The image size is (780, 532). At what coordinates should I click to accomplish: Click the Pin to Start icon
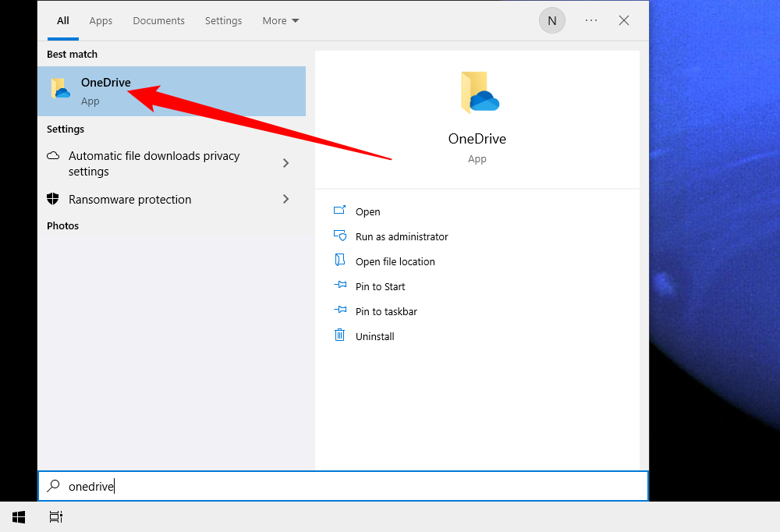click(340, 286)
